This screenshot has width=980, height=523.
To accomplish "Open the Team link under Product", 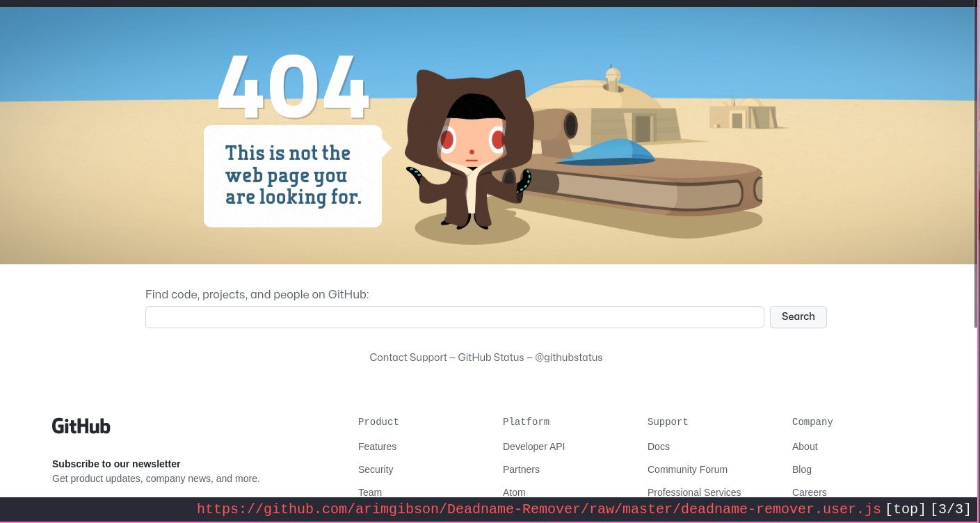I will [369, 492].
